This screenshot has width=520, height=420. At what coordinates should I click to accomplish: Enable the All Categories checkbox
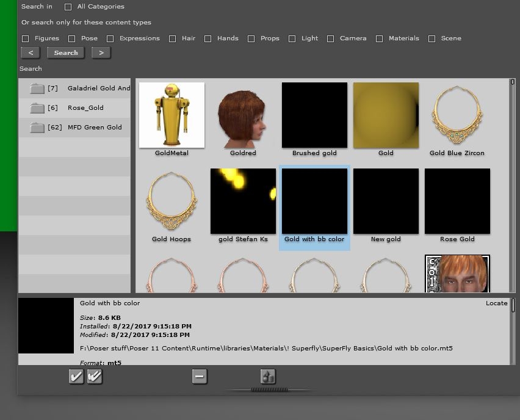click(68, 7)
